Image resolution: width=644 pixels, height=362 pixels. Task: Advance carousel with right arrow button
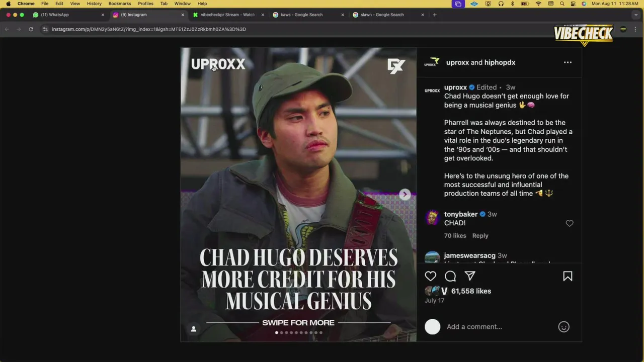coord(405,195)
